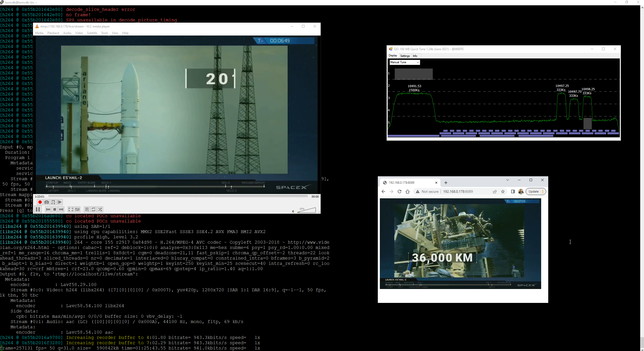Image resolution: width=644 pixels, height=351 pixels.
Task: Adjust the VLC volume slider at 15%
Action: coord(306,210)
